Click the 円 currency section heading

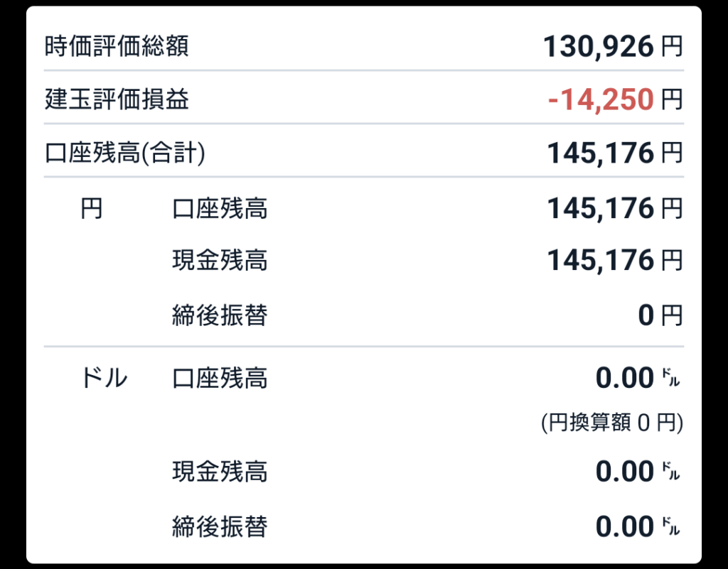(x=92, y=209)
